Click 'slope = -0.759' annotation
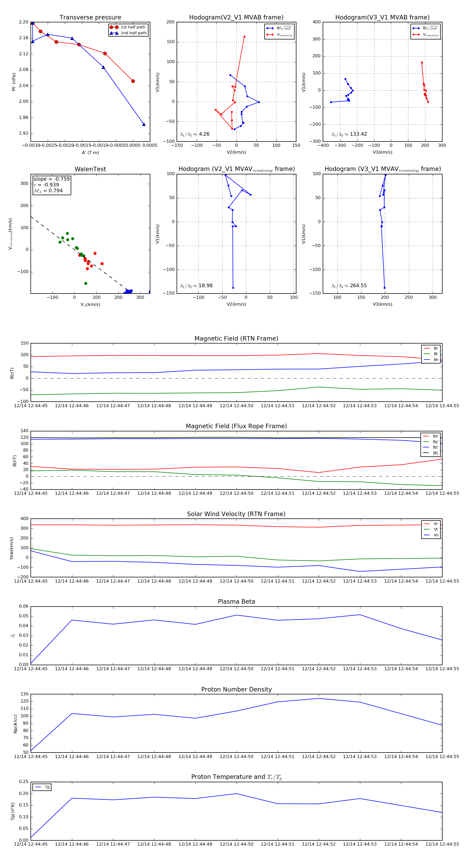 (x=52, y=179)
